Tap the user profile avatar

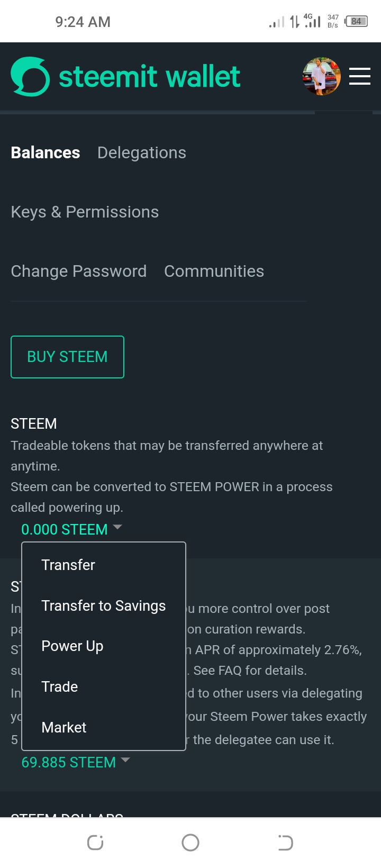pyautogui.click(x=321, y=76)
